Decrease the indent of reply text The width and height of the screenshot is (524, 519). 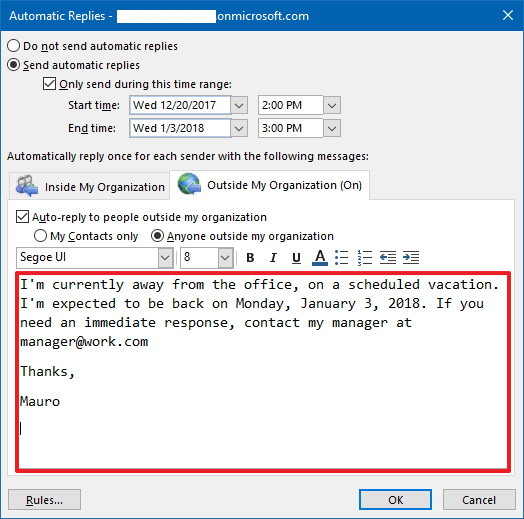[388, 258]
